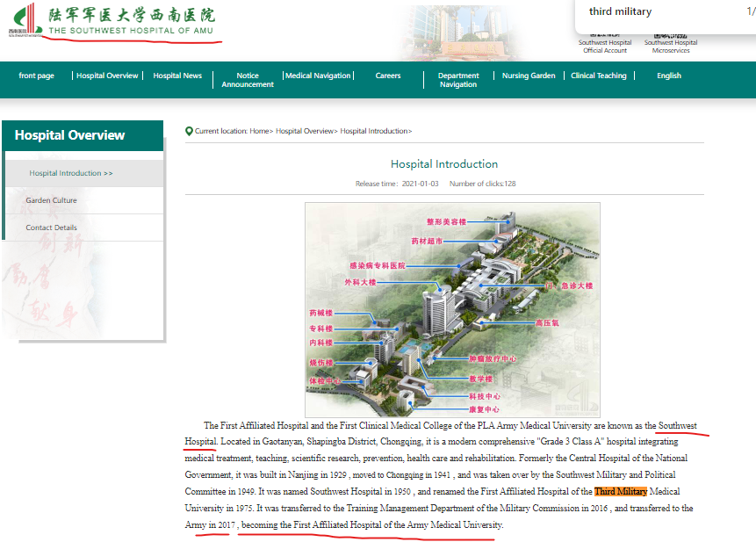Viewport: 756px width, 542px height.
Task: Select Medical Navigation menu
Action: pyautogui.click(x=318, y=76)
